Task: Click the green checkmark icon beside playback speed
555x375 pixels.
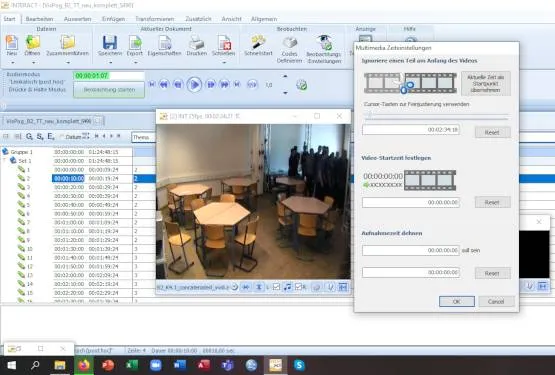Action: click(x=302, y=85)
